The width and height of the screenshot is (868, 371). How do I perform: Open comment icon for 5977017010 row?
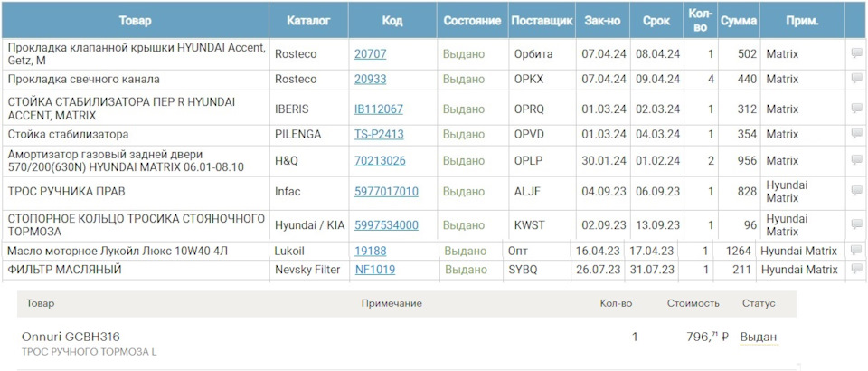(857, 192)
